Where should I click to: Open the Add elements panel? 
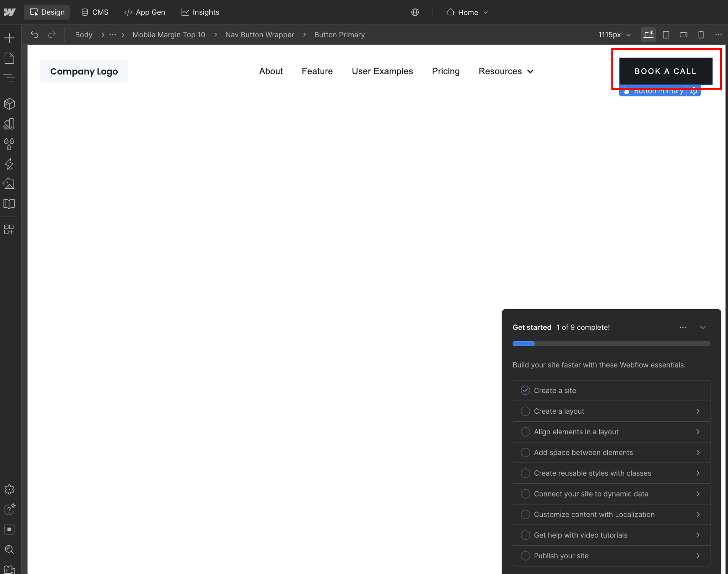[10, 38]
